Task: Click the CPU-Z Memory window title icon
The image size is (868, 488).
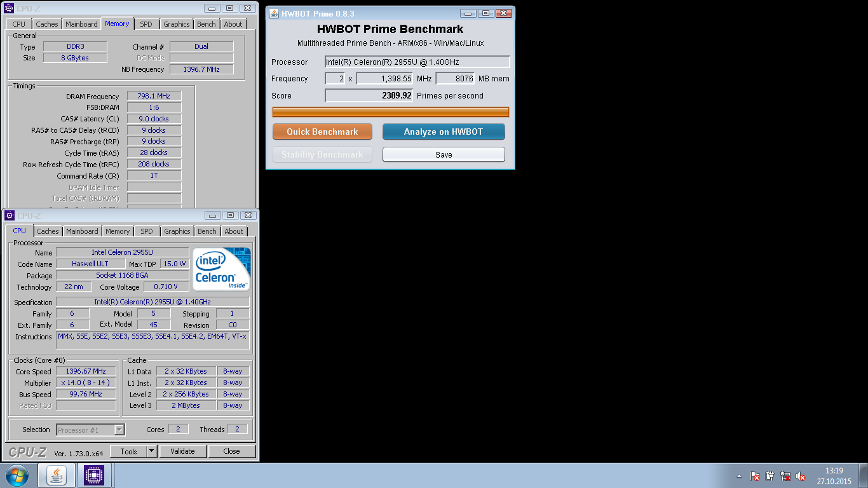Action: click(x=9, y=8)
